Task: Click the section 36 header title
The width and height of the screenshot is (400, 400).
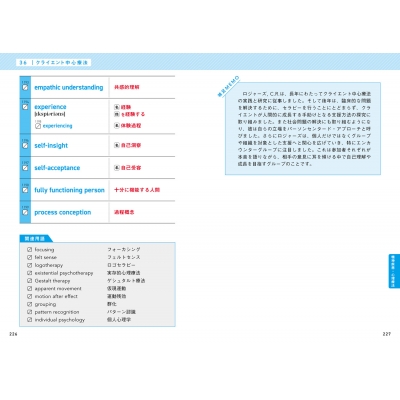Action: point(53,62)
